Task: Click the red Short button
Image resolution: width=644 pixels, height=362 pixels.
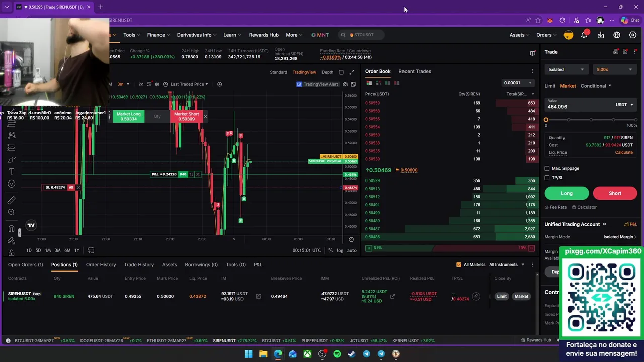Action: point(615,193)
